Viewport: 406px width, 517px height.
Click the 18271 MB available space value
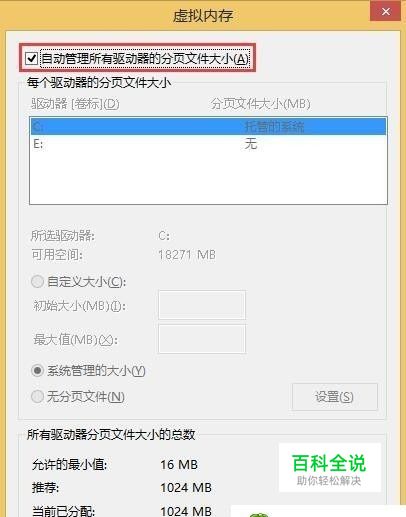tap(187, 255)
